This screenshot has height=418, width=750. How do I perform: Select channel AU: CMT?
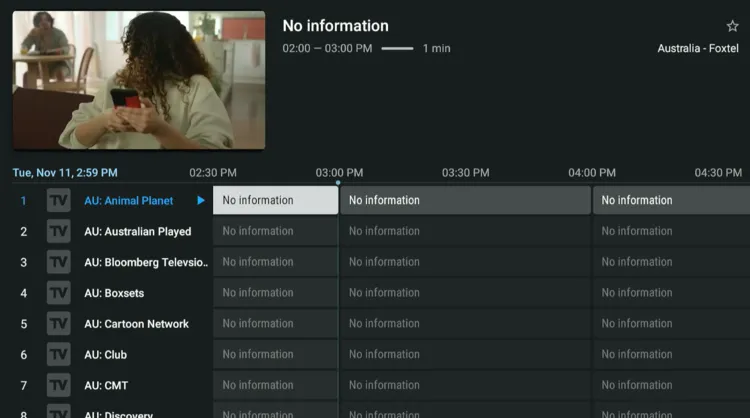[x=106, y=385]
